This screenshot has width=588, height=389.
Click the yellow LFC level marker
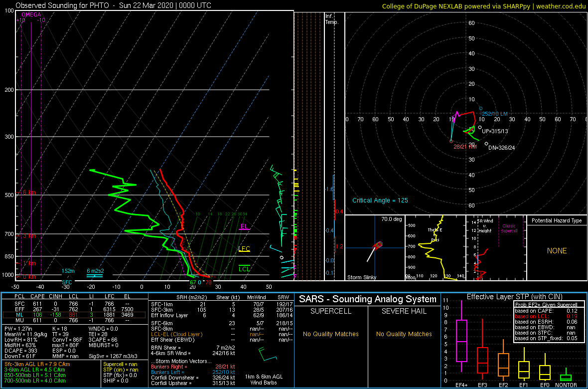pos(244,248)
